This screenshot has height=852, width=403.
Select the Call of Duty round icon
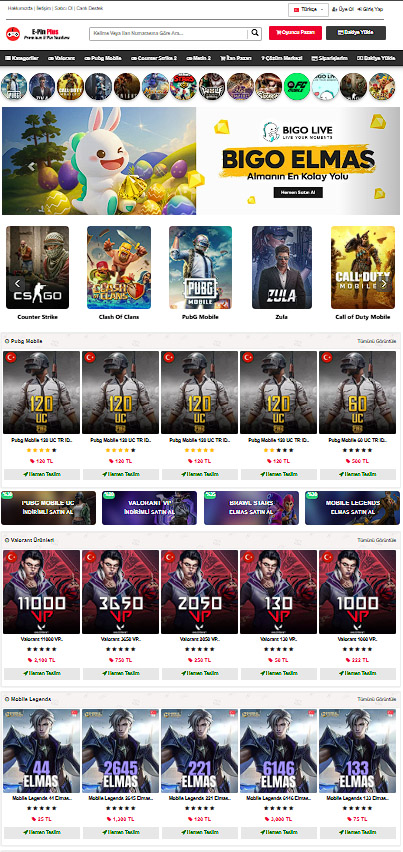[x=71, y=86]
